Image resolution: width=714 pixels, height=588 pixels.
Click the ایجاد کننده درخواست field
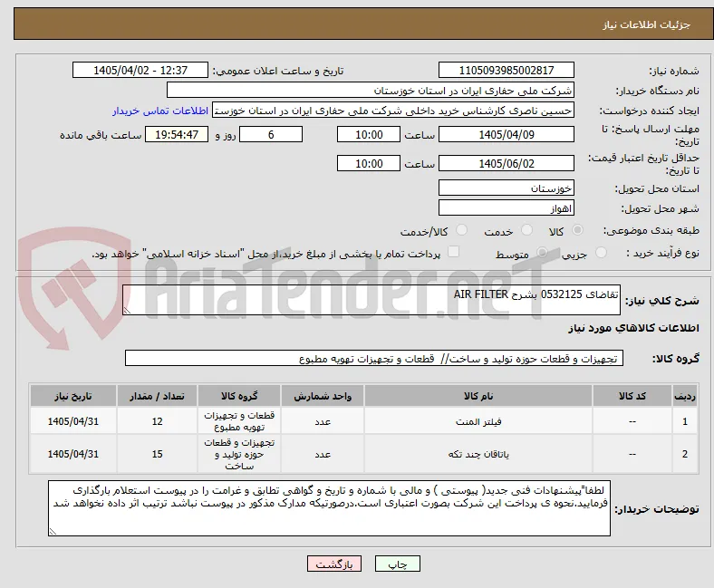point(393,111)
